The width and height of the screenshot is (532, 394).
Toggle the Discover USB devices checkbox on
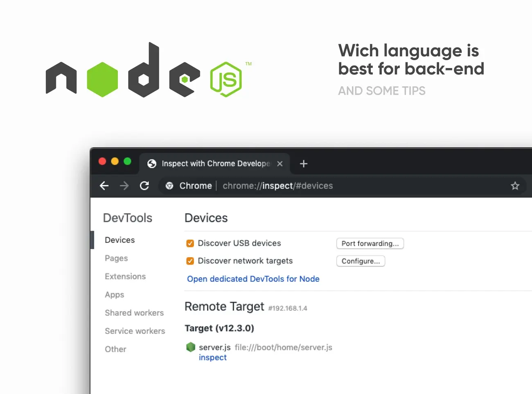coord(190,243)
